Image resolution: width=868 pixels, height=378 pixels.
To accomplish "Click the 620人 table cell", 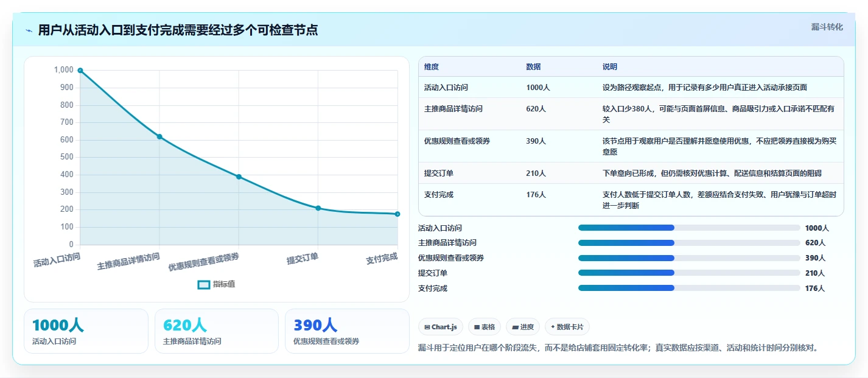I will pyautogui.click(x=536, y=109).
